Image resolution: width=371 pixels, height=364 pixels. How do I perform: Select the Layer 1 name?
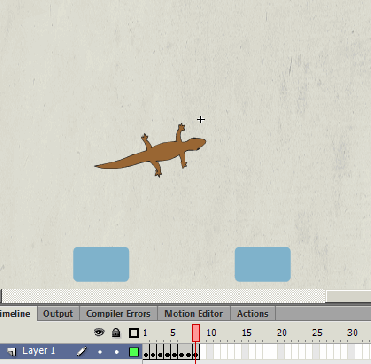39,351
